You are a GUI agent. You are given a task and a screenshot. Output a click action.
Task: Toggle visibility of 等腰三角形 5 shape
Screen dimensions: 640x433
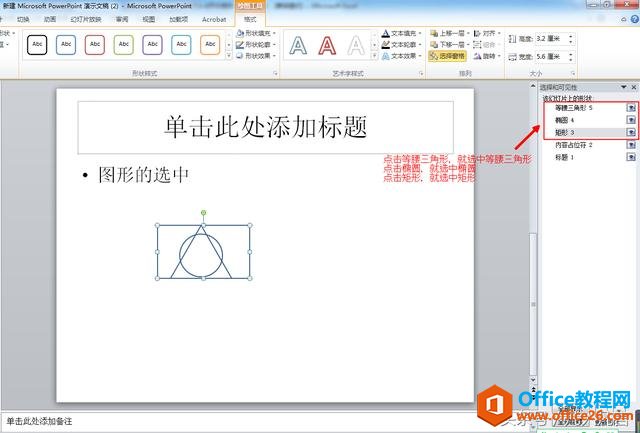tap(631, 107)
